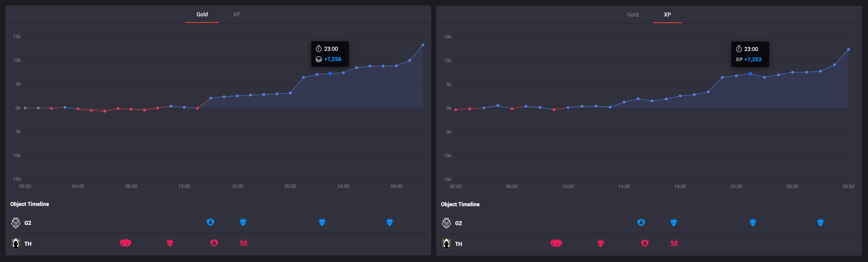Click highlighted 23:00 data point on gold chart
The height and width of the screenshot is (262, 868).
tap(330, 73)
